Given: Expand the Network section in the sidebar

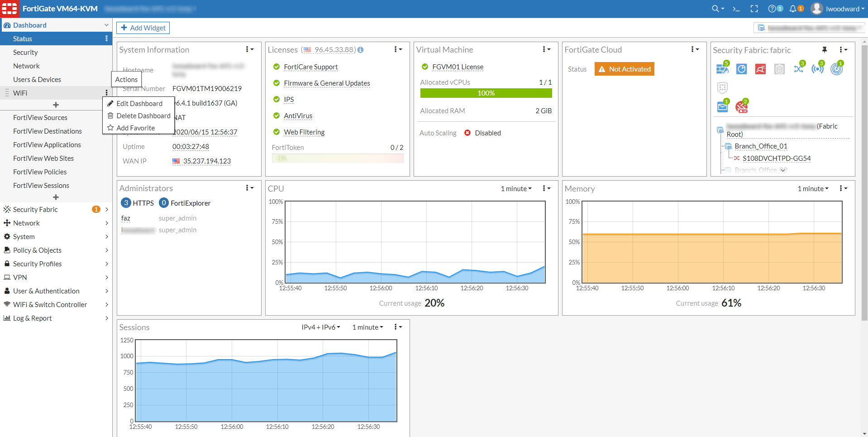Looking at the screenshot, I should (x=26, y=223).
